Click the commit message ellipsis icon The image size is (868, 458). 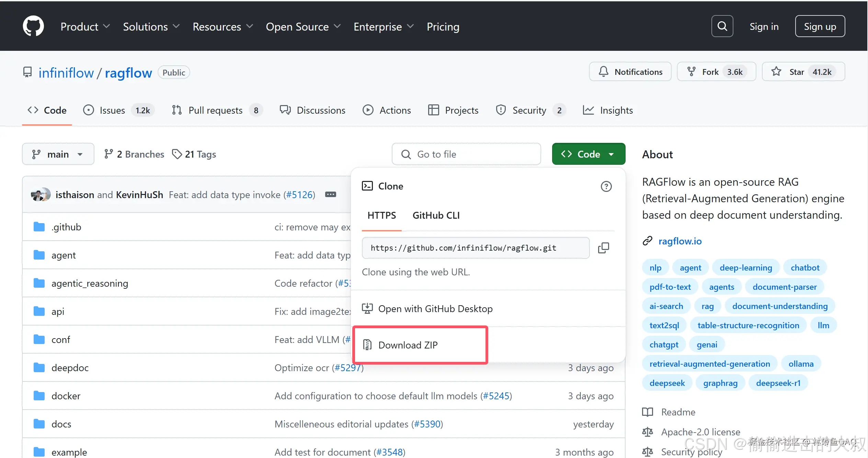point(330,195)
